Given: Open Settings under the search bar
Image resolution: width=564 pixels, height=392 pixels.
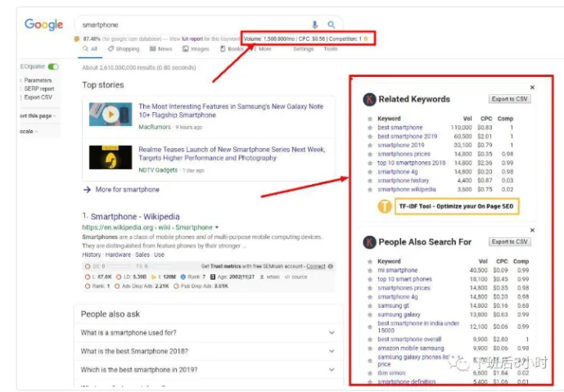Looking at the screenshot, I should click(x=303, y=48).
